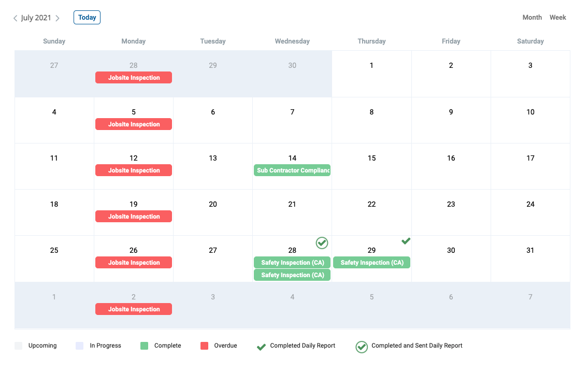Switch to the Month view

[x=532, y=17]
